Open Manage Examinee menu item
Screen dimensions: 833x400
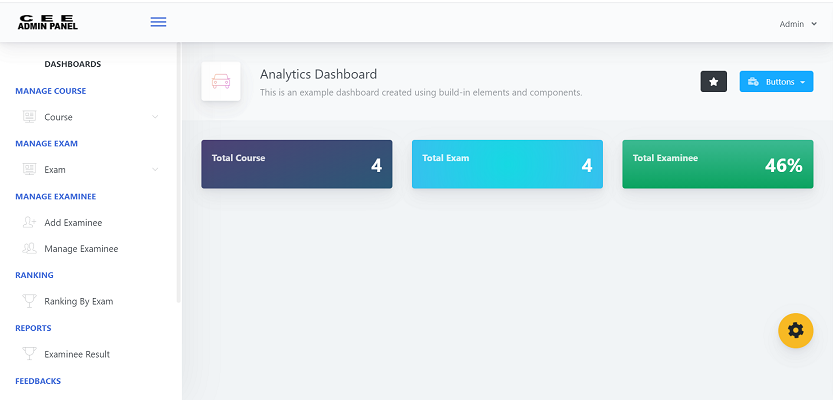point(81,249)
